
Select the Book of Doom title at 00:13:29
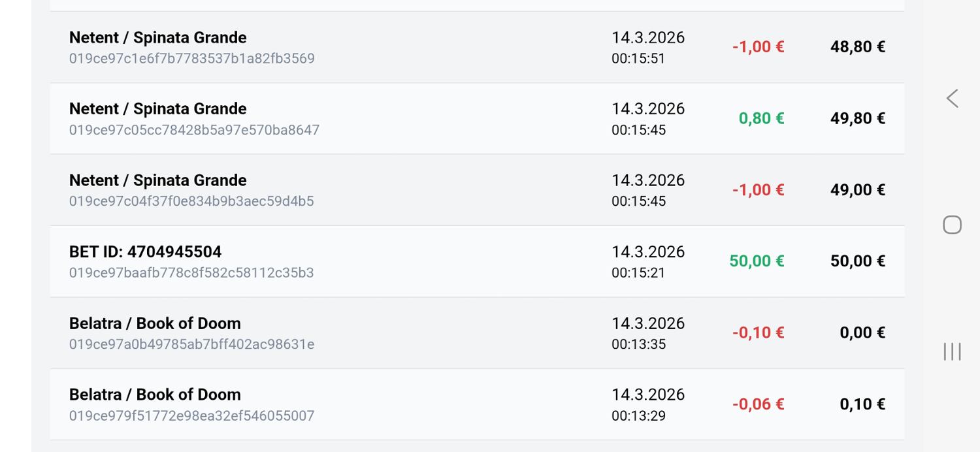[155, 395]
